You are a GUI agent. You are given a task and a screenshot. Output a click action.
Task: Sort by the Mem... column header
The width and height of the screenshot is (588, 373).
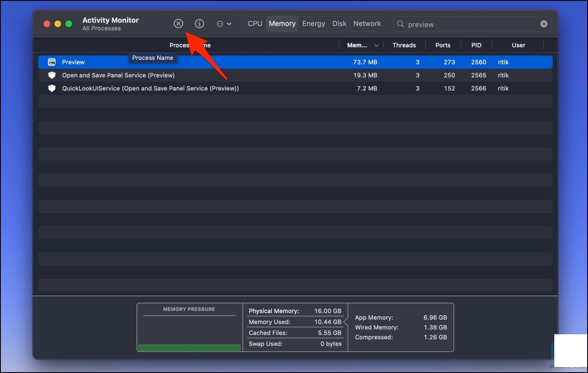tap(361, 45)
